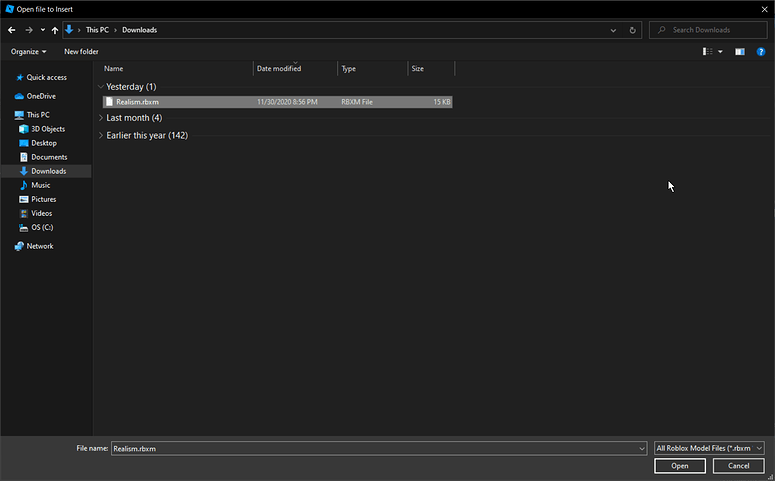Click the This PC monitor icon
The height and width of the screenshot is (481, 775).
[19, 115]
